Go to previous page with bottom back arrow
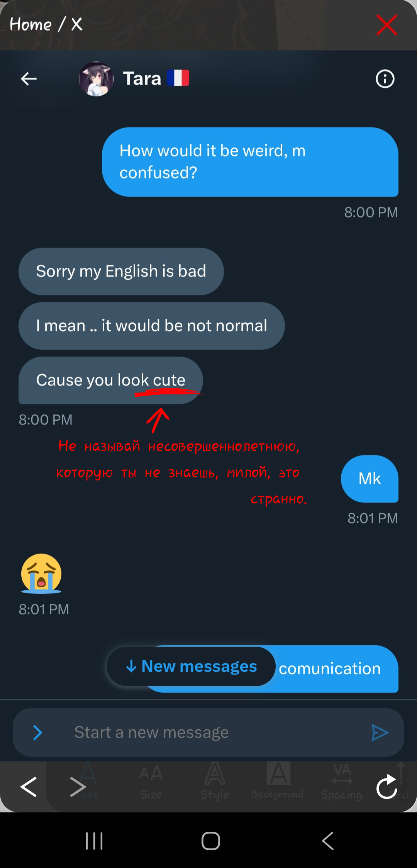Screen dimensions: 417x868 (29, 786)
